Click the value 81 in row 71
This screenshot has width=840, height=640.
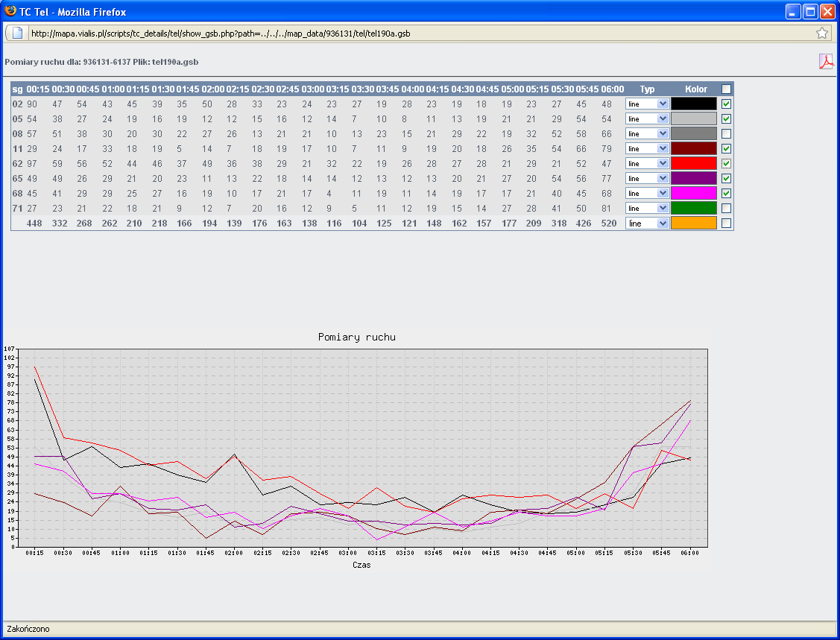[x=607, y=209]
